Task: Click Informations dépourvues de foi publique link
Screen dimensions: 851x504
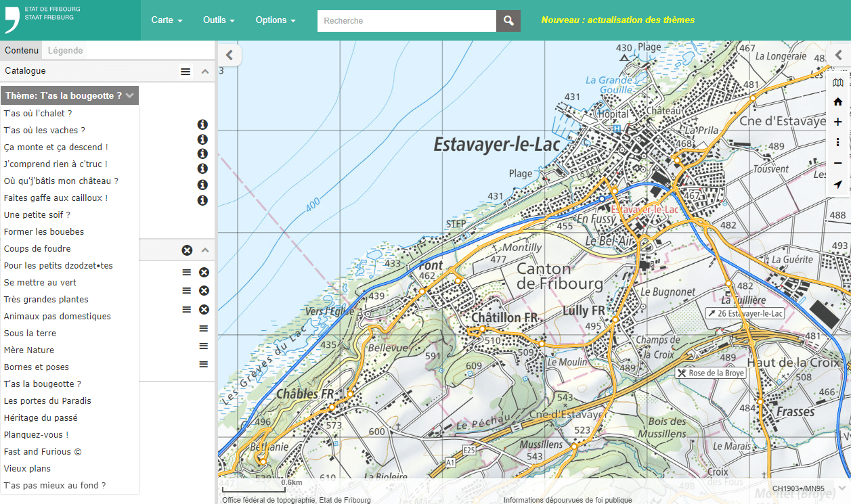Action: tap(567, 500)
